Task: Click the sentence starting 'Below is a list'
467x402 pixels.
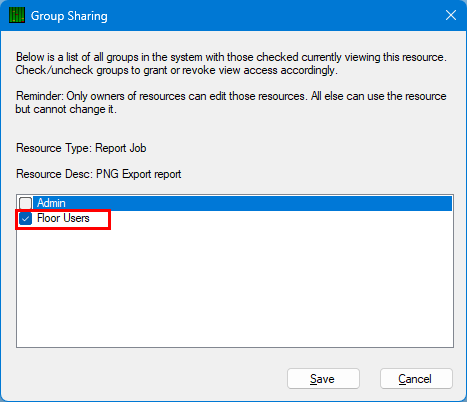Action: 231,57
